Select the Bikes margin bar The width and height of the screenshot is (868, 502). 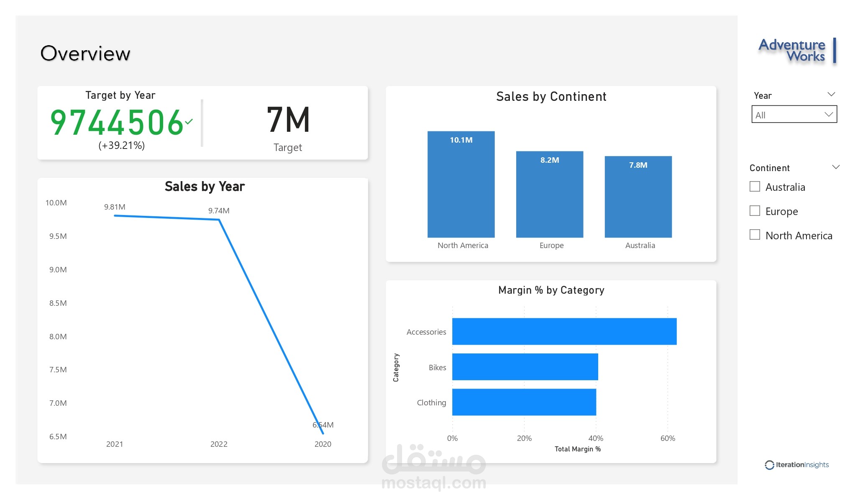(525, 367)
